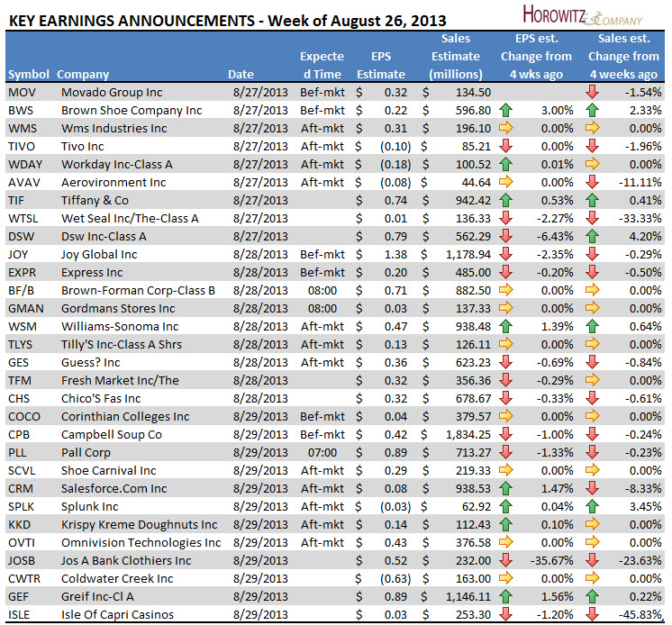Select the Wet Seal Inc/The-Class A cell
The height and width of the screenshot is (625, 672).
pyautogui.click(x=130, y=218)
